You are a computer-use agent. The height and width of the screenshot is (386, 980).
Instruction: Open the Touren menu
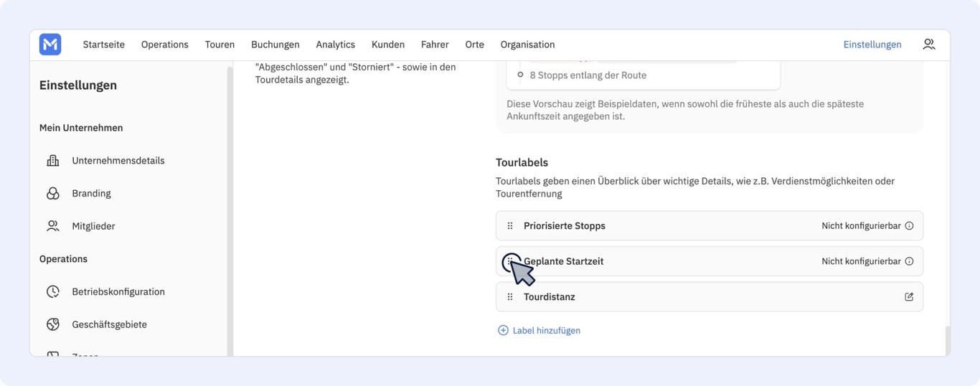220,44
